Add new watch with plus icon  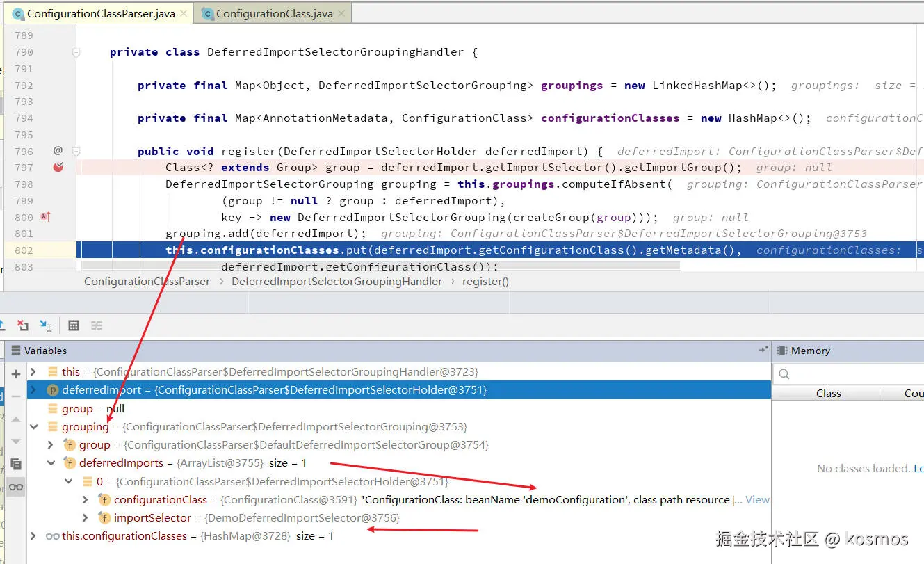(x=16, y=374)
